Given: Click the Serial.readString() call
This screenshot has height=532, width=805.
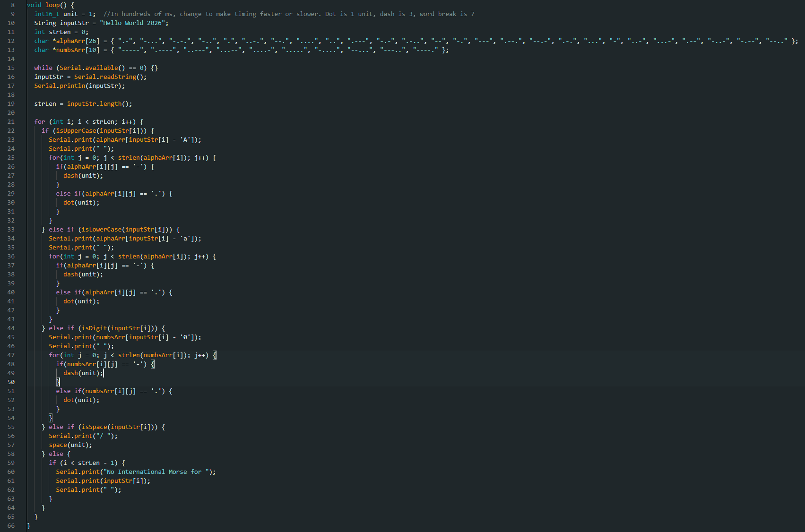Looking at the screenshot, I should click(110, 77).
